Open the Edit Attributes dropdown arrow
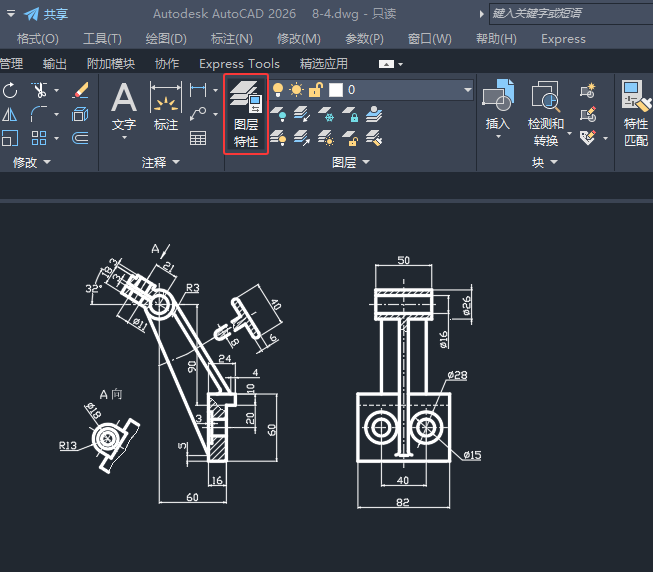The width and height of the screenshot is (653, 572). (x=606, y=138)
